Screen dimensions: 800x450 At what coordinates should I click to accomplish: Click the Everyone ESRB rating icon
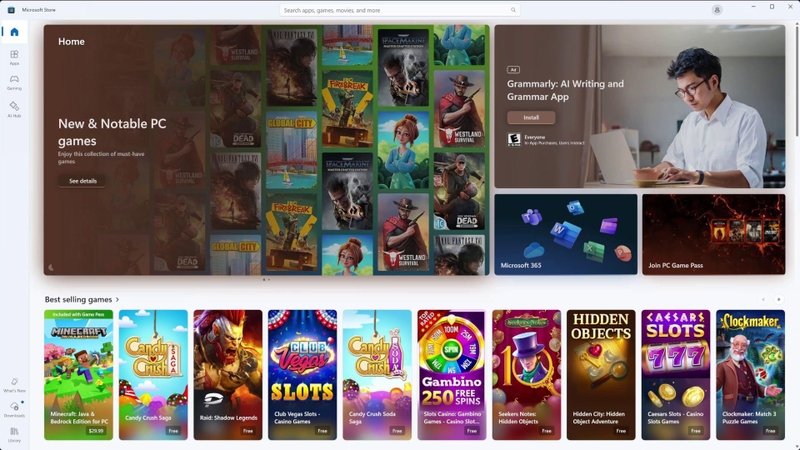tap(514, 140)
